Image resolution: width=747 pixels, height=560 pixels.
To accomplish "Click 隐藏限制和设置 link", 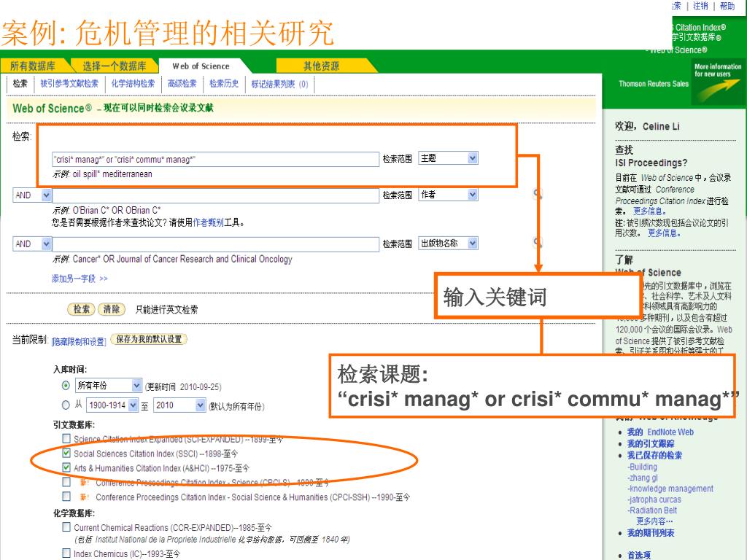I will click(79, 341).
